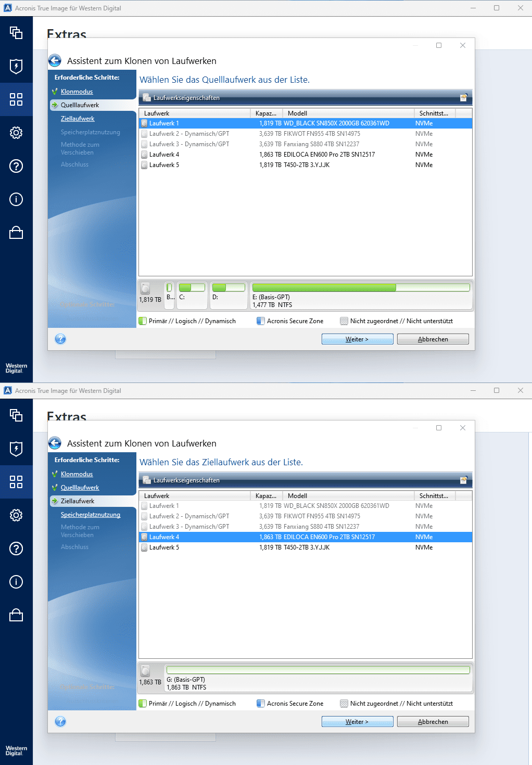Select Laufwerk 3 Fanxiang row in source list
The image size is (532, 765).
tap(306, 144)
